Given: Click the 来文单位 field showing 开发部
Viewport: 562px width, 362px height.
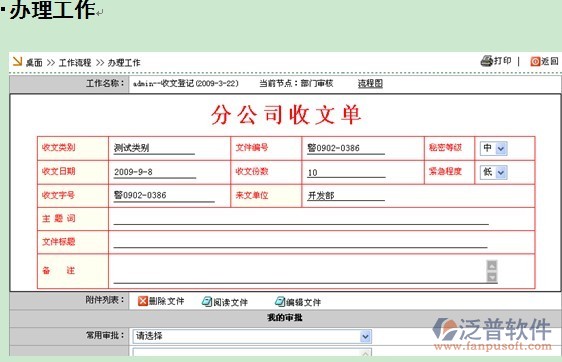Looking at the screenshot, I should point(346,195).
